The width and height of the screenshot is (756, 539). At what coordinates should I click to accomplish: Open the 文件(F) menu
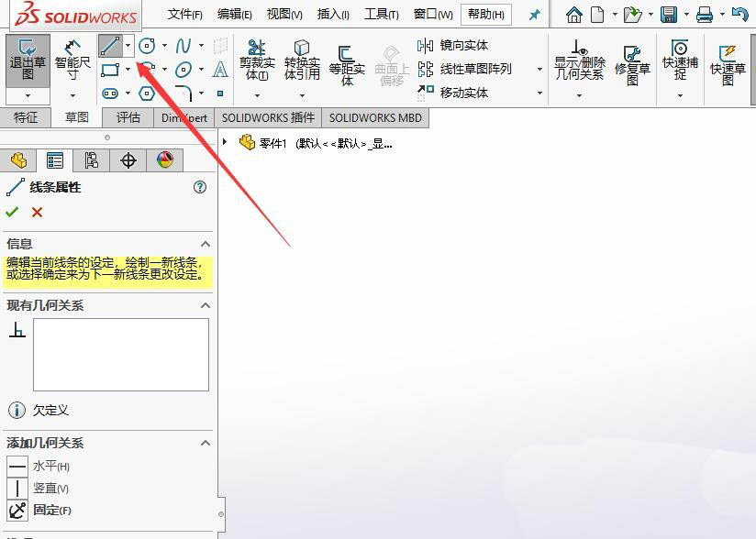[185, 15]
